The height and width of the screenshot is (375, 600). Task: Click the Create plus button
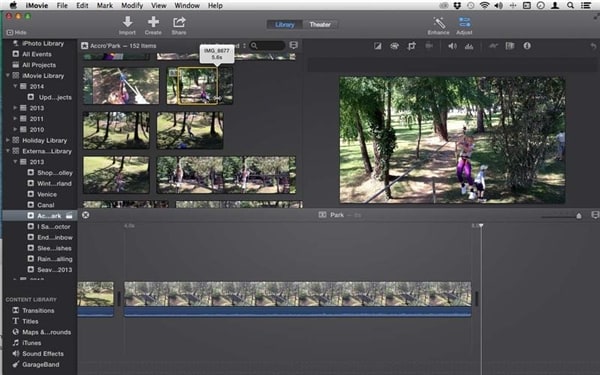coord(153,26)
